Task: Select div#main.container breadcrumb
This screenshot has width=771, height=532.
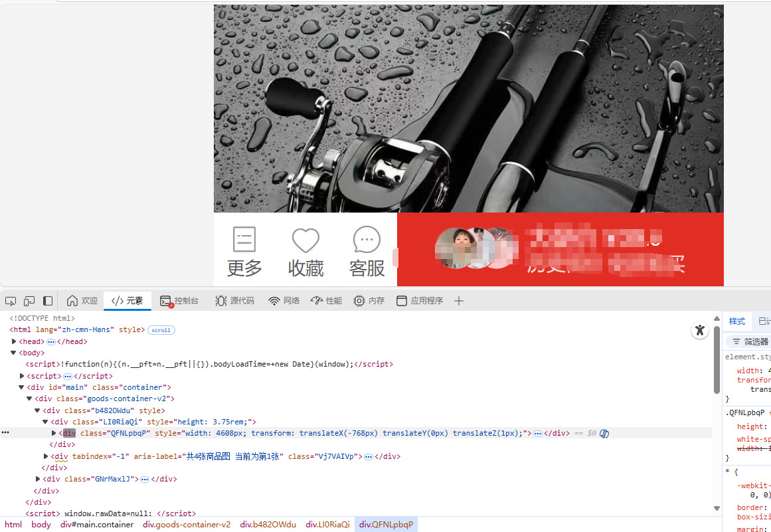Action: (97, 524)
